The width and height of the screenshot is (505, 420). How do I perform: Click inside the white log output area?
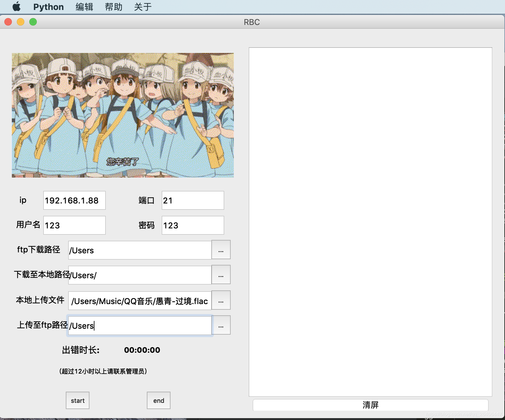(x=371, y=222)
